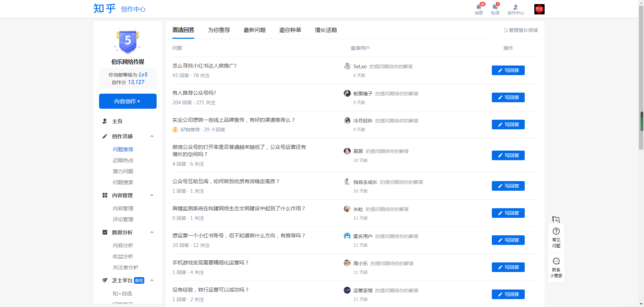The image size is (644, 307).
Task: Click 居居's avatar
Action: (x=347, y=151)
